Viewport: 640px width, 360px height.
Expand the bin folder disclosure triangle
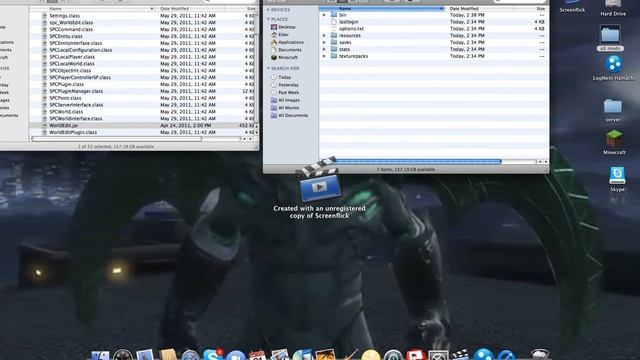pos(324,15)
